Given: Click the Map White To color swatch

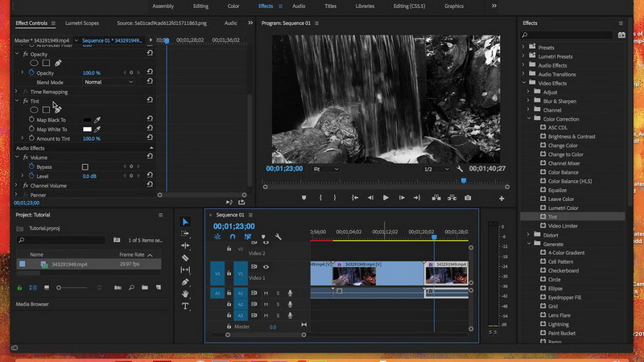Looking at the screenshot, I should (87, 130).
